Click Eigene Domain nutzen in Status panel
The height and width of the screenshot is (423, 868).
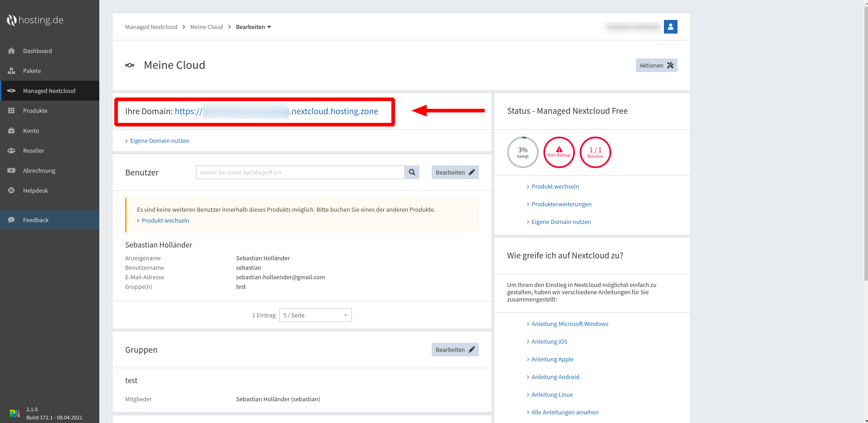coord(561,222)
